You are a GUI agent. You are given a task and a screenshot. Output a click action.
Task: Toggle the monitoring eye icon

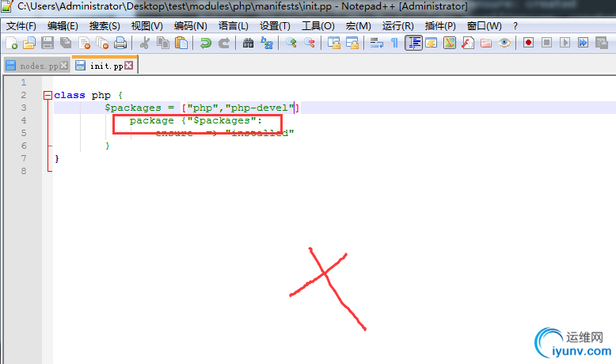click(x=504, y=43)
